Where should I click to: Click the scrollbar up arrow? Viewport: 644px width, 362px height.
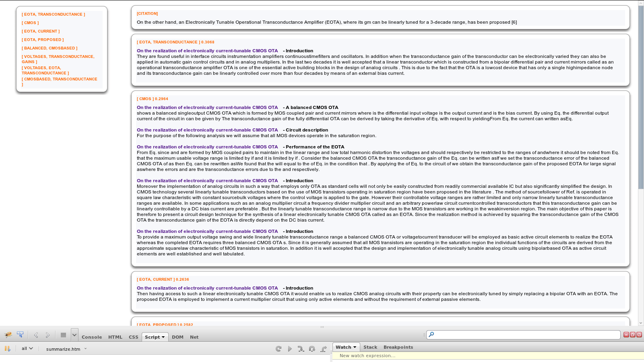(x=641, y=3)
